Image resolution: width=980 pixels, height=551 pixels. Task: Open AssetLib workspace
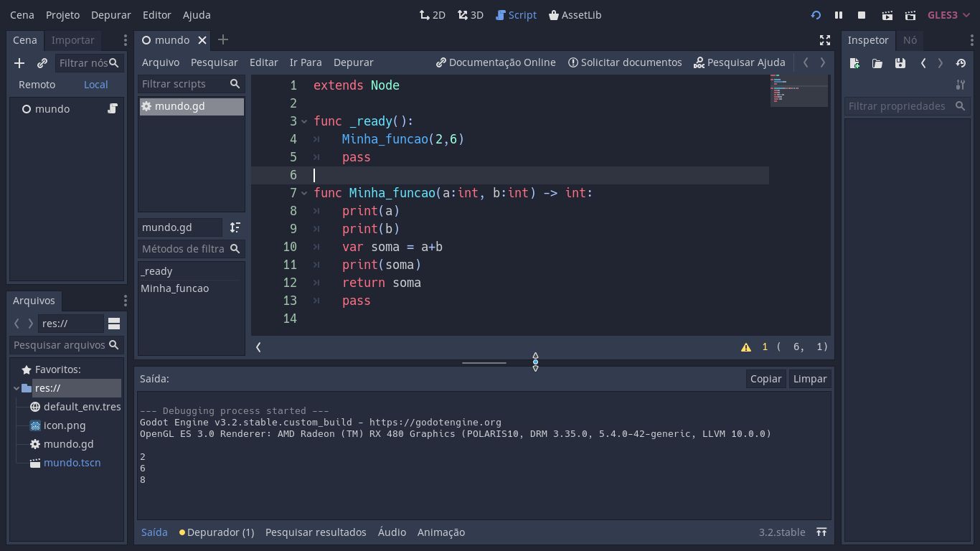pyautogui.click(x=575, y=15)
